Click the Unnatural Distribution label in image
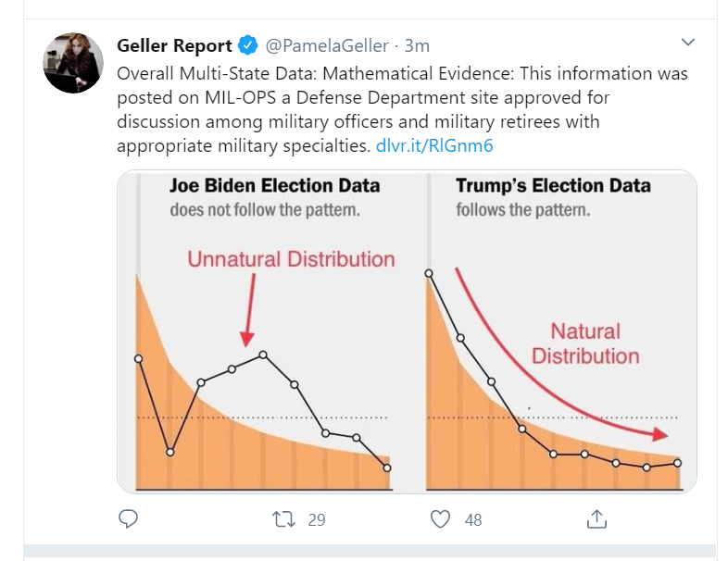The image size is (728, 561). [291, 259]
